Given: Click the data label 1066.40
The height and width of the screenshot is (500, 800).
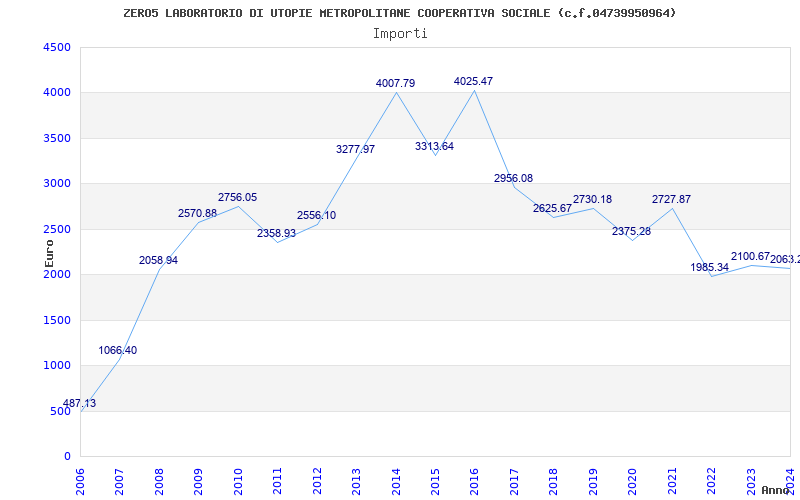Looking at the screenshot, I should [x=117, y=351].
